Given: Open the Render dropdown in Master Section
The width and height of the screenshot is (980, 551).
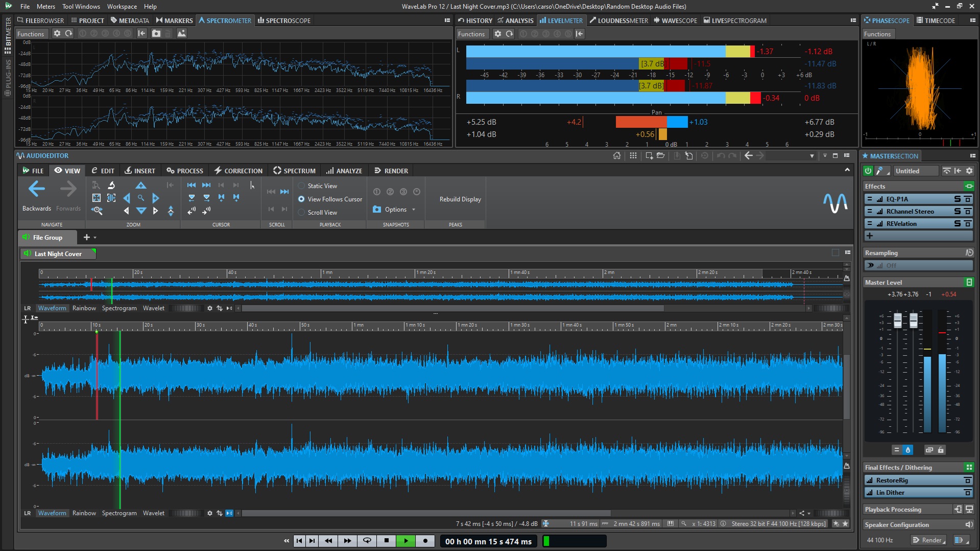Looking at the screenshot, I should pos(928,540).
